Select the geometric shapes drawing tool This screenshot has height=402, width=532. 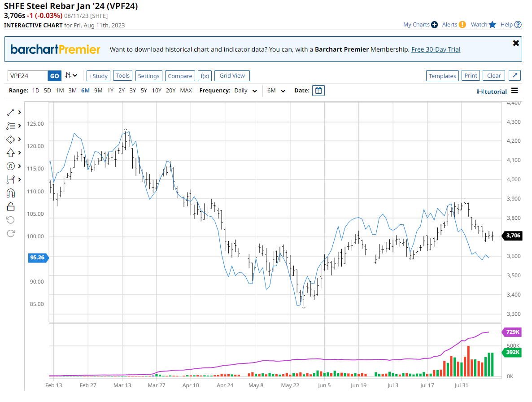click(x=11, y=139)
